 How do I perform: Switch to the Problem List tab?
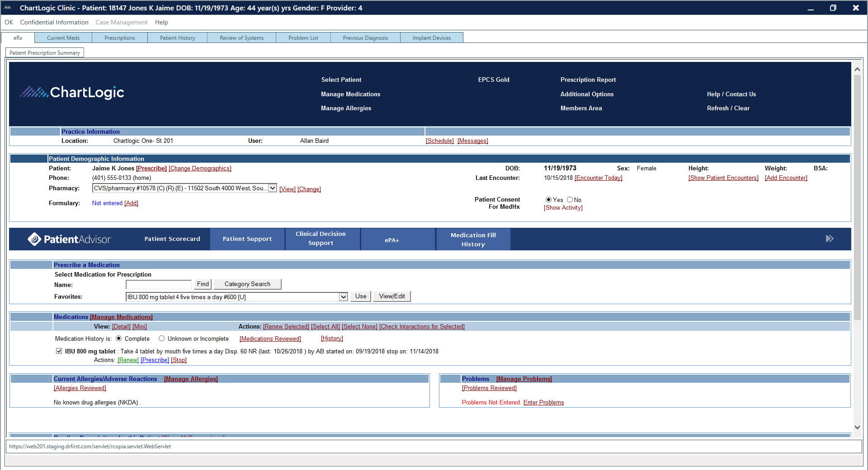pyautogui.click(x=303, y=38)
